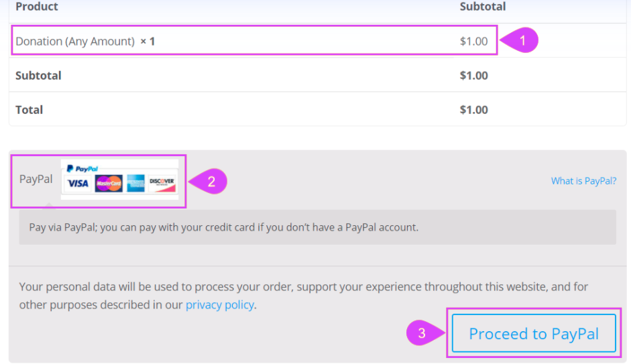
Task: Click the Product column header
Action: pos(37,7)
